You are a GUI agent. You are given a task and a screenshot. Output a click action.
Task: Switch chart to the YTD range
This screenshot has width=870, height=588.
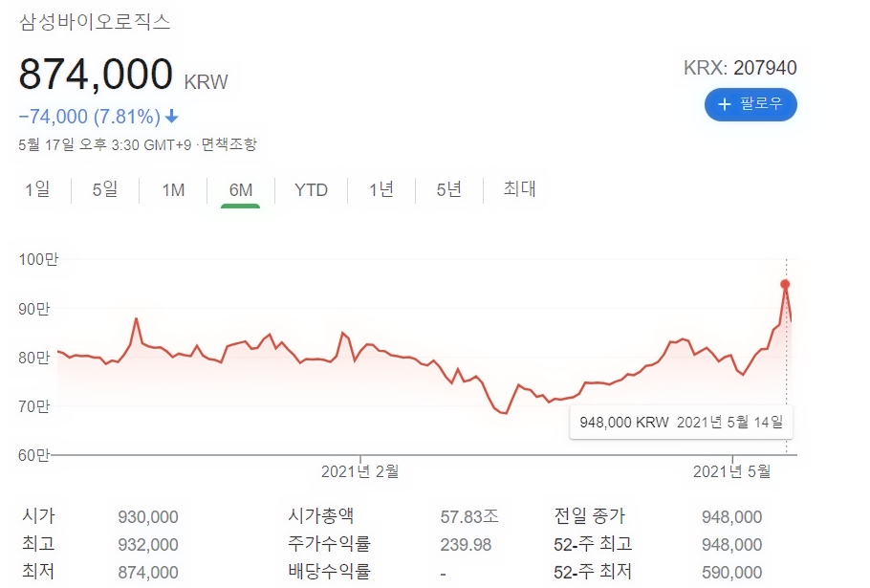point(311,190)
